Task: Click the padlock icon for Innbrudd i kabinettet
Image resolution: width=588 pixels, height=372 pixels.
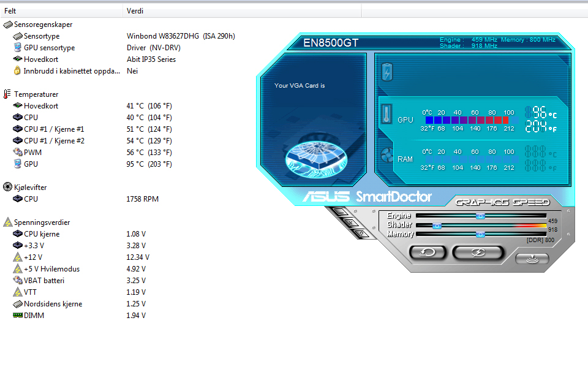Action: click(17, 70)
